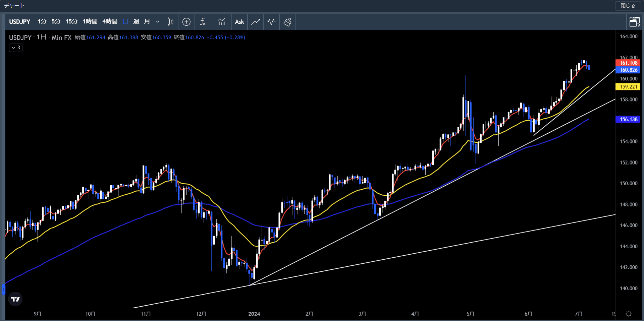Viewport: 644px width, 321px height.
Task: Select the 15分 timeframe
Action: pos(71,21)
